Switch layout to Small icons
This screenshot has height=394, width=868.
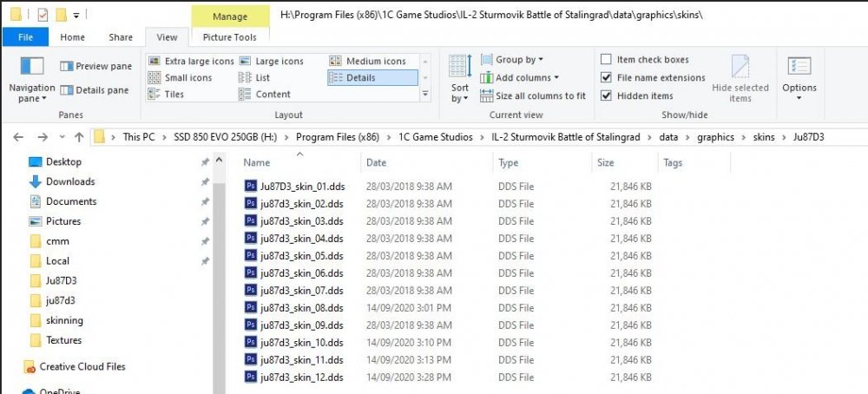181,77
